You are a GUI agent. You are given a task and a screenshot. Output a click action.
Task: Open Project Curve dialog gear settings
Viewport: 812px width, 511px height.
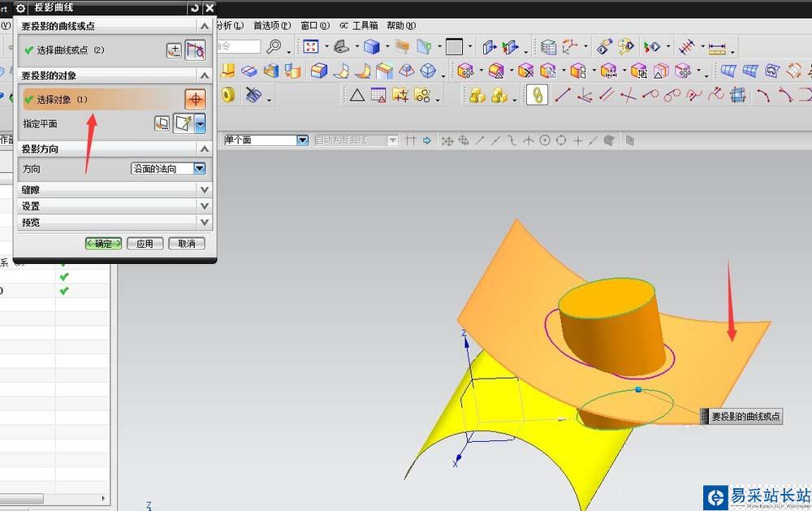pyautogui.click(x=21, y=7)
